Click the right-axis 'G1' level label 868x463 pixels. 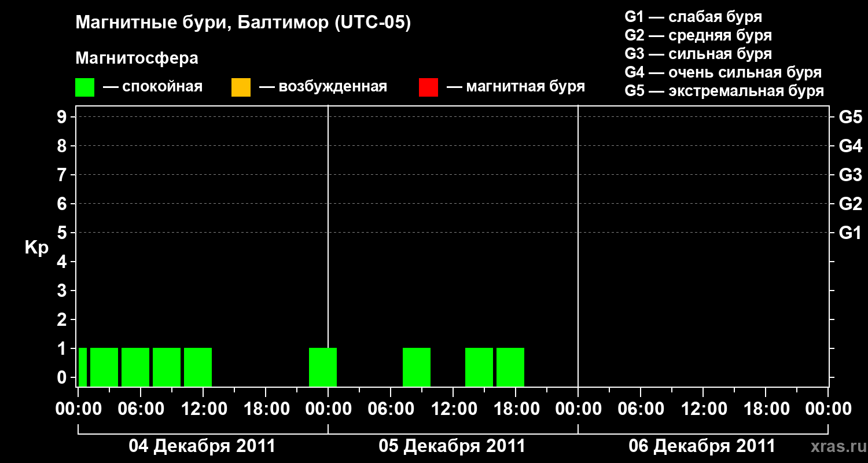851,233
